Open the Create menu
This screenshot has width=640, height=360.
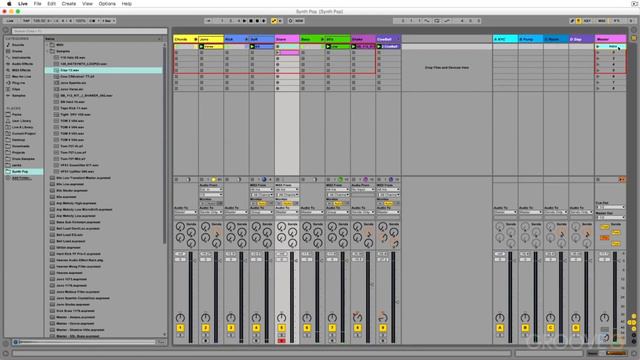point(69,4)
